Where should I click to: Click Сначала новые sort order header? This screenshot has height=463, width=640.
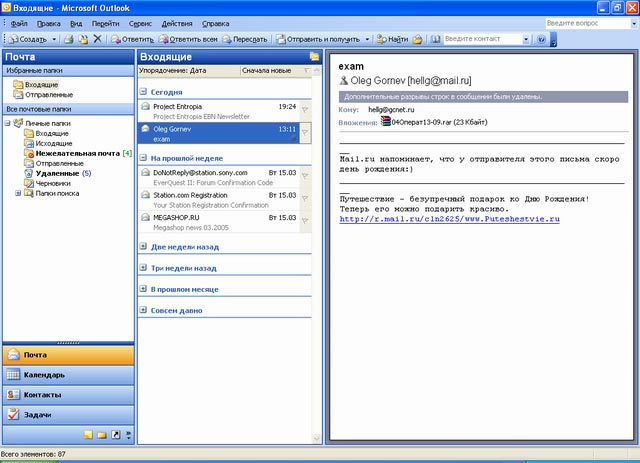tap(271, 71)
